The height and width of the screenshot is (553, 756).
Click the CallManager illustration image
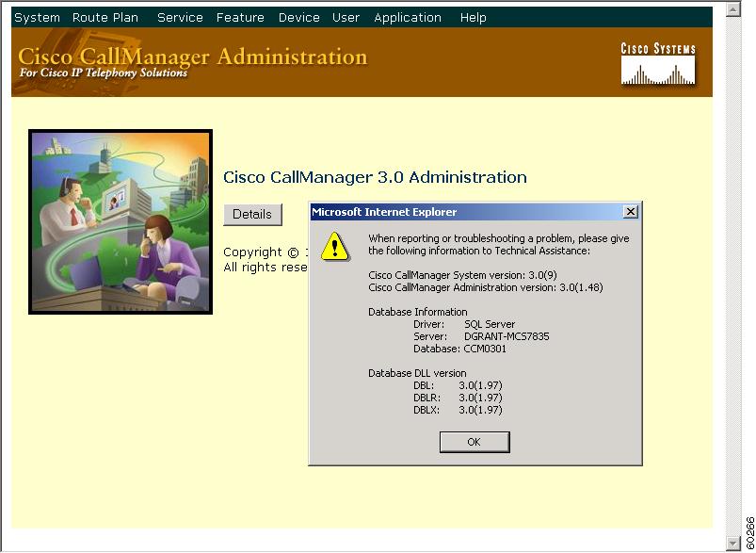[x=121, y=222]
